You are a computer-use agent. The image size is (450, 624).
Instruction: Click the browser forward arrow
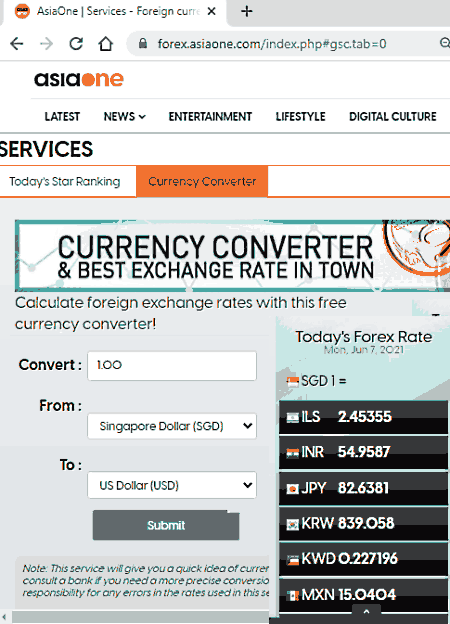(47, 43)
